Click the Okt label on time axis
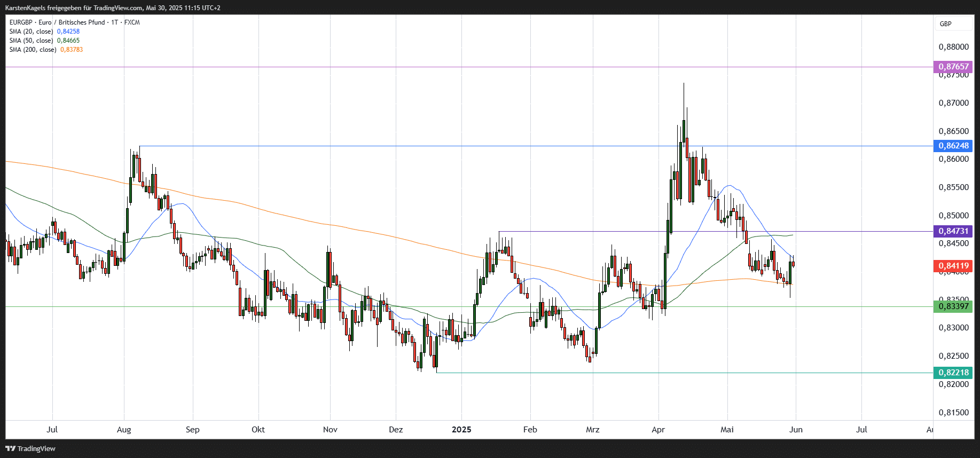 tap(258, 430)
